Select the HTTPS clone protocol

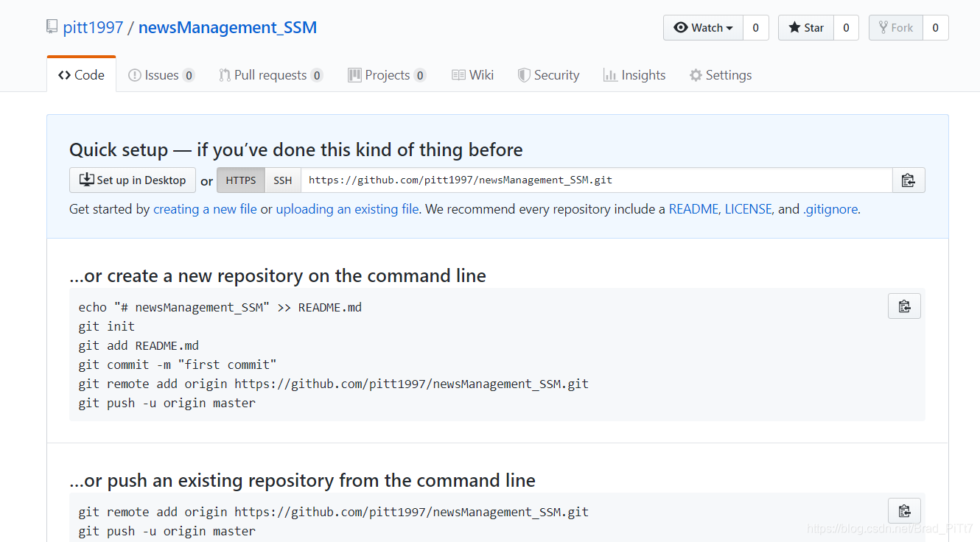click(241, 180)
